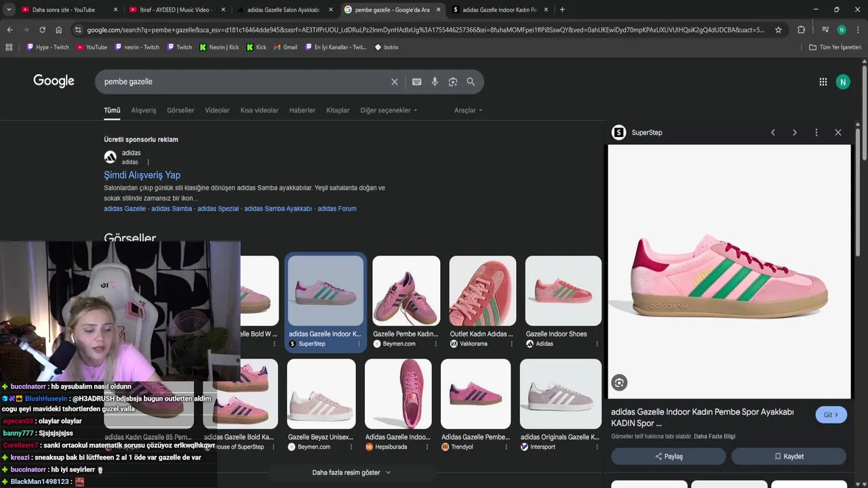The height and width of the screenshot is (488, 868).
Task: Open the Chrome media control icon
Action: tap(825, 30)
